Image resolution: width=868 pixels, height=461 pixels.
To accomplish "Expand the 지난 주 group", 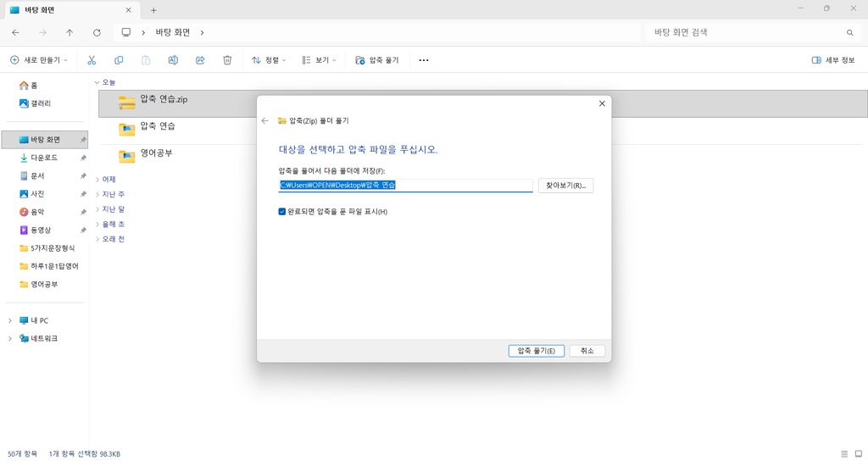I will click(97, 194).
